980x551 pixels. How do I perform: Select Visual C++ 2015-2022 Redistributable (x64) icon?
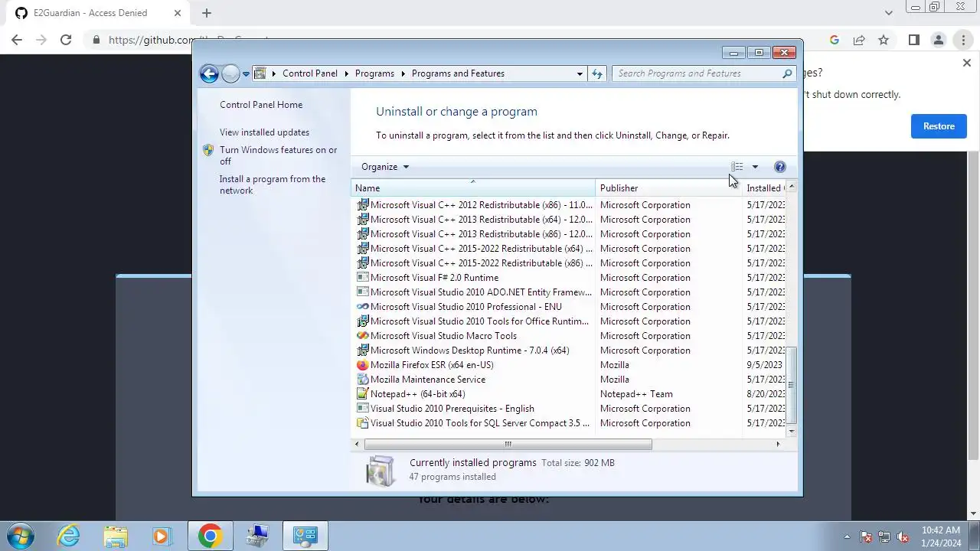pyautogui.click(x=363, y=249)
